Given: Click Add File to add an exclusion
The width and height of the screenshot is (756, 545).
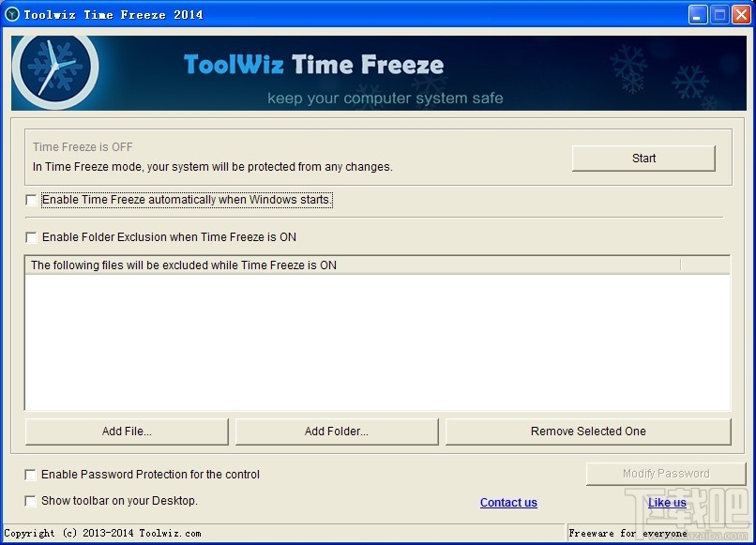Looking at the screenshot, I should (127, 431).
